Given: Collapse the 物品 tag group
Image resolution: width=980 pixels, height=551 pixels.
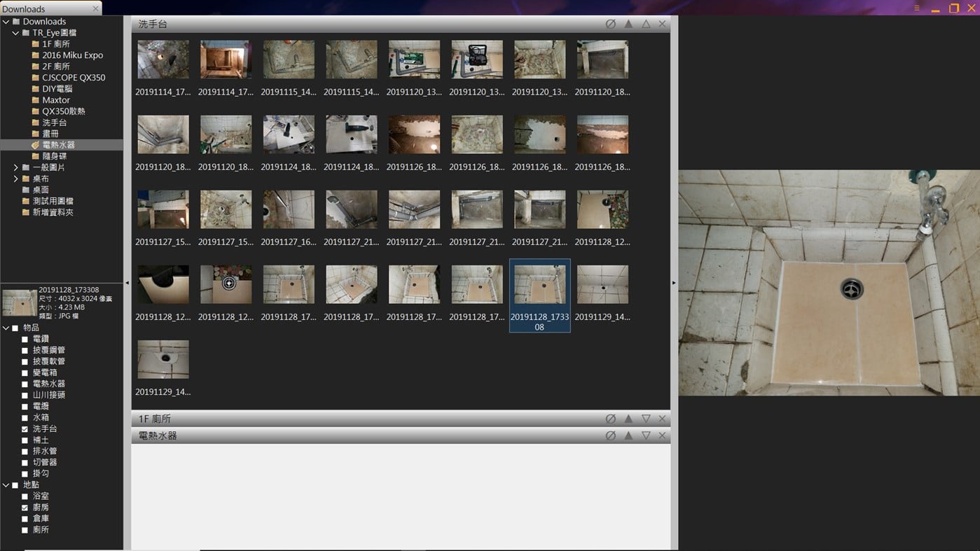Looking at the screenshot, I should 6,328.
